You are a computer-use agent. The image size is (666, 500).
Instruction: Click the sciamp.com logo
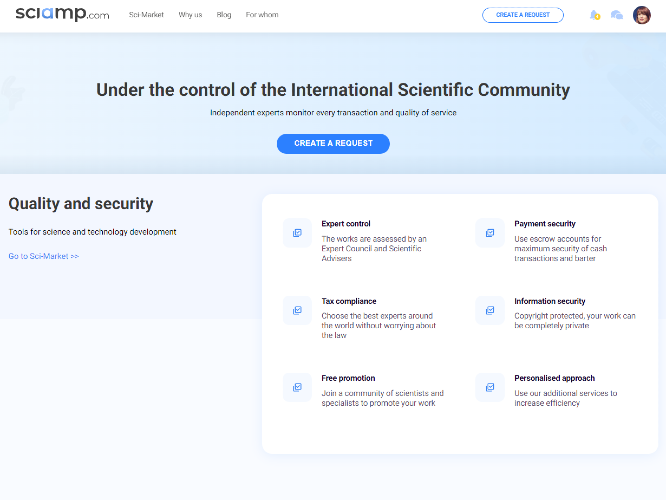tap(62, 14)
